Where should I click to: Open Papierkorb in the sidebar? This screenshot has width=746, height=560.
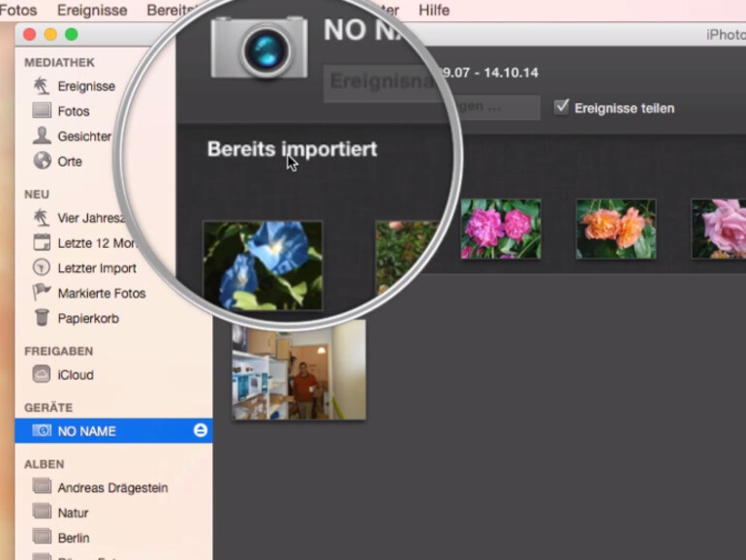[88, 319]
